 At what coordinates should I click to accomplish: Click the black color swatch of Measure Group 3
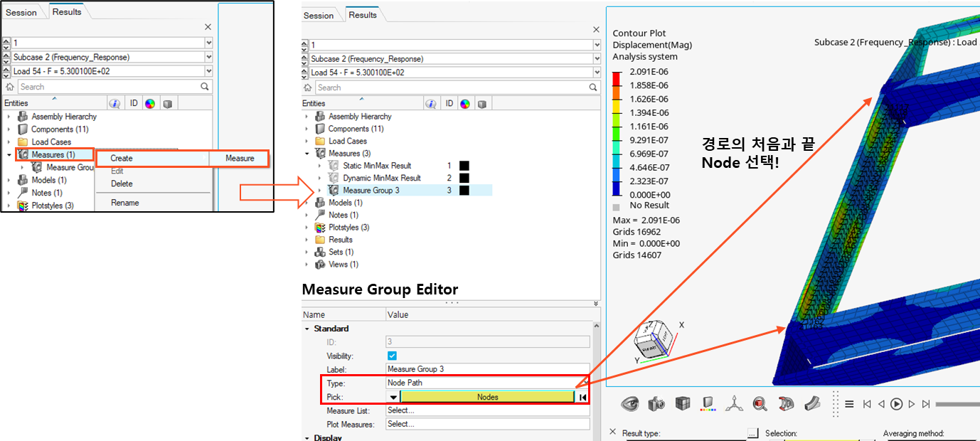(464, 191)
